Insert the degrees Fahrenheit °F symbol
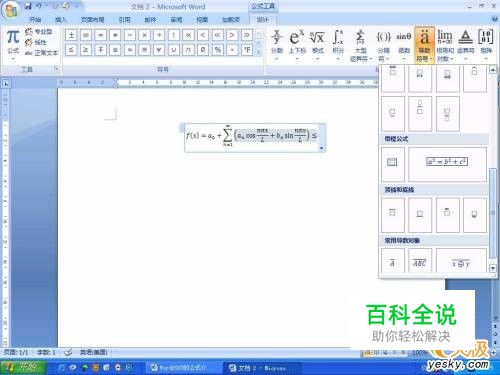 [247, 50]
